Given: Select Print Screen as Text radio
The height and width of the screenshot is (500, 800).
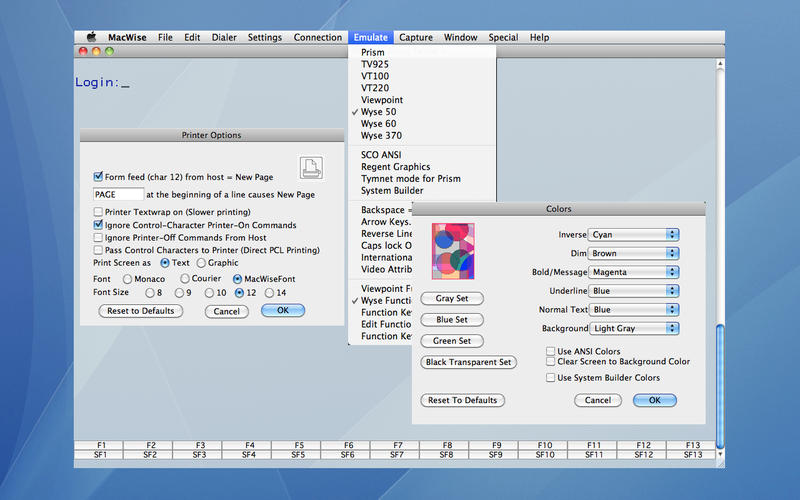Looking at the screenshot, I should tap(165, 263).
